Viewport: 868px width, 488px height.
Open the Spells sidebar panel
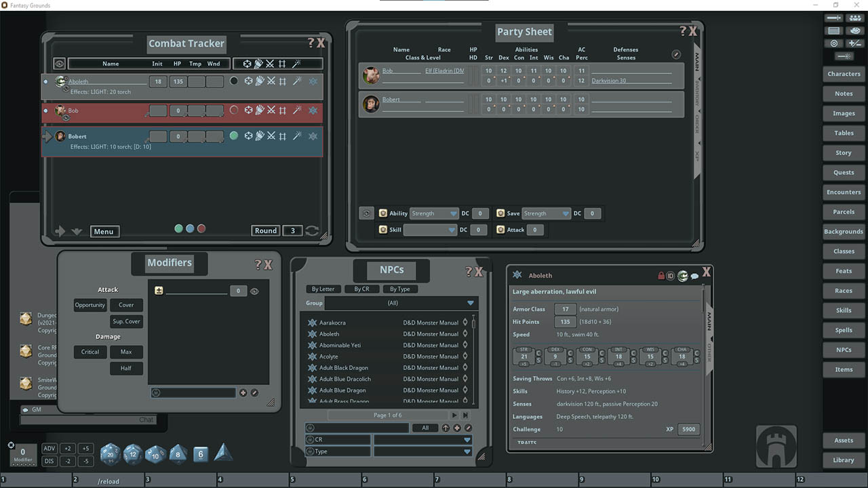click(843, 330)
